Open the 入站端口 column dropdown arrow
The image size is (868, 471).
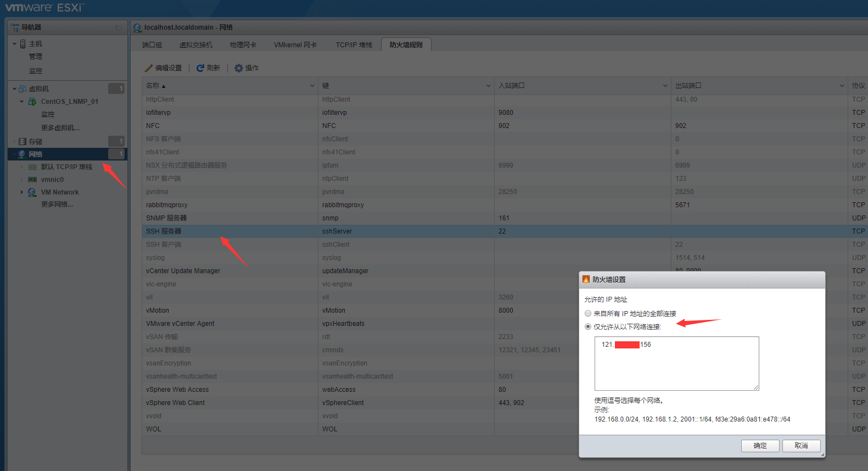click(665, 86)
